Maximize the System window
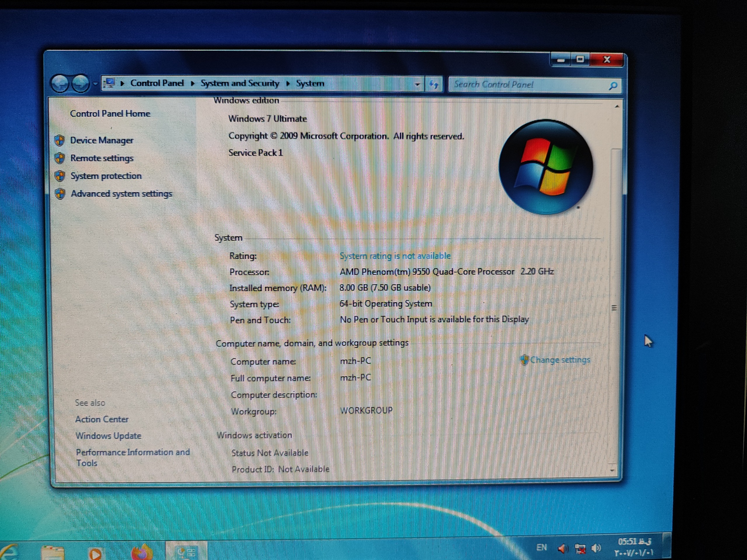 point(580,60)
